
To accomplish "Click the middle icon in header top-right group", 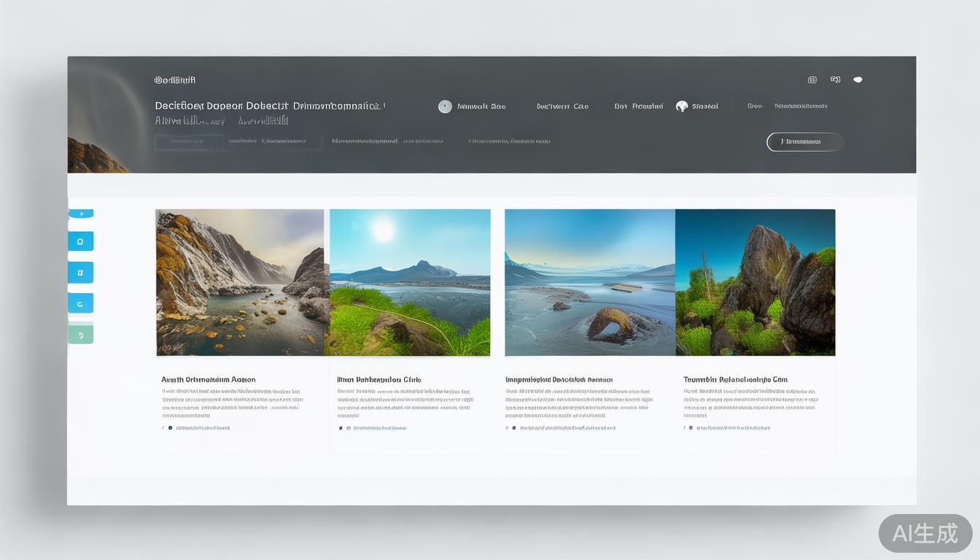I will click(836, 79).
